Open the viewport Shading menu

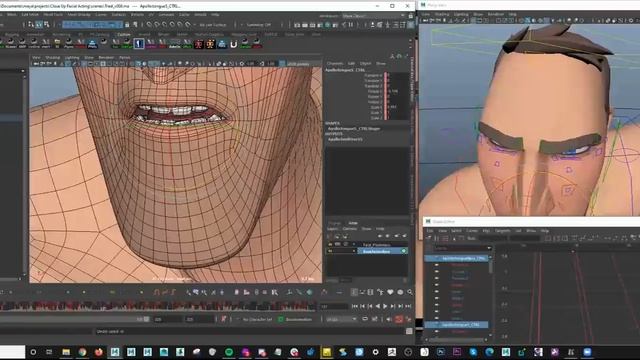click(x=53, y=58)
